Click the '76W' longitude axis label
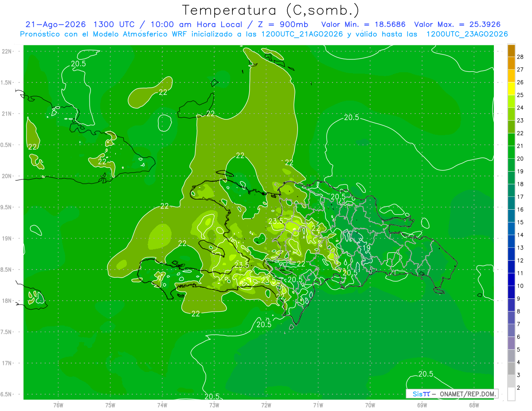Image resolution: width=532 pixels, height=411 pixels. coord(58,405)
